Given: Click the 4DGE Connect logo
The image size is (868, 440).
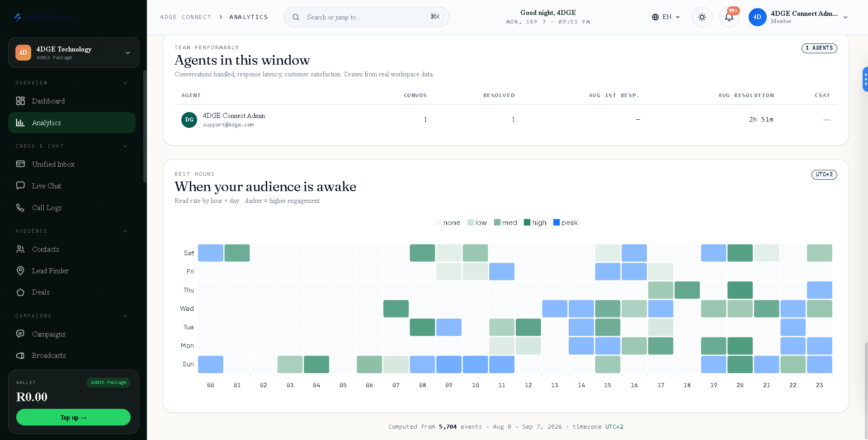Looking at the screenshot, I should 43,17.
